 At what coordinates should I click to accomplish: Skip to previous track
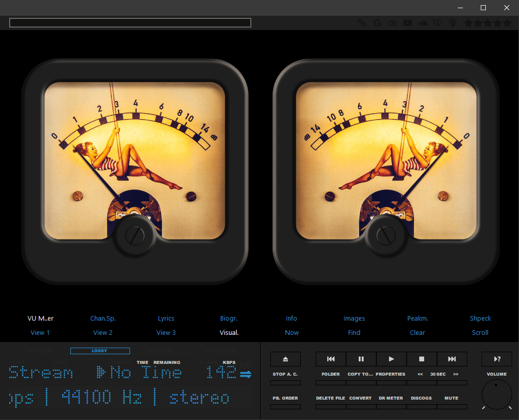click(x=331, y=359)
